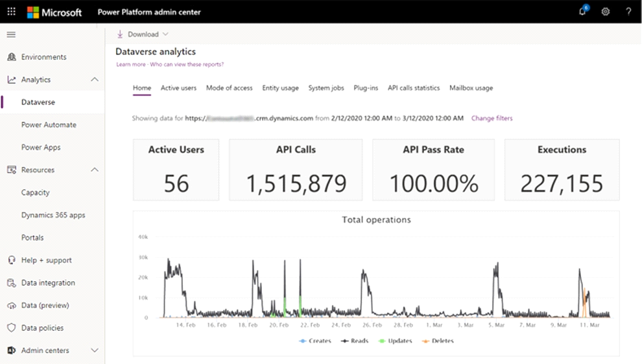642x364 pixels.
Task: Click the Executions value 227,155
Action: click(x=562, y=183)
